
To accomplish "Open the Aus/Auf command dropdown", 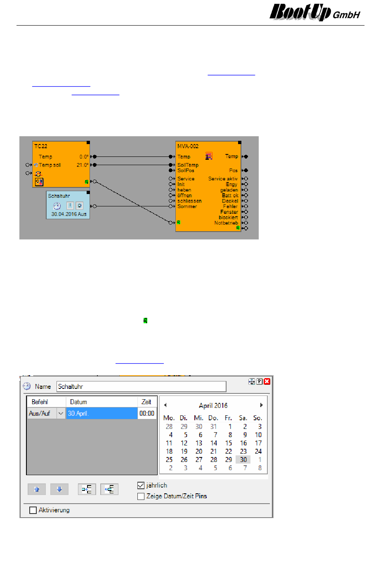I will point(61,413).
